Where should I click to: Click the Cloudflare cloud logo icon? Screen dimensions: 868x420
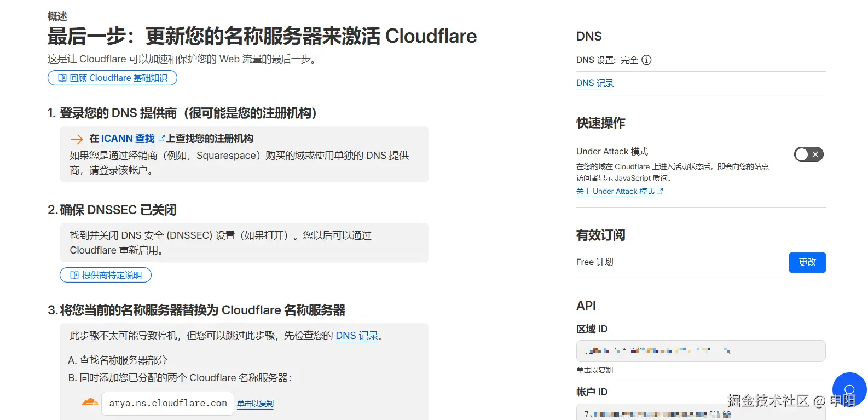90,402
